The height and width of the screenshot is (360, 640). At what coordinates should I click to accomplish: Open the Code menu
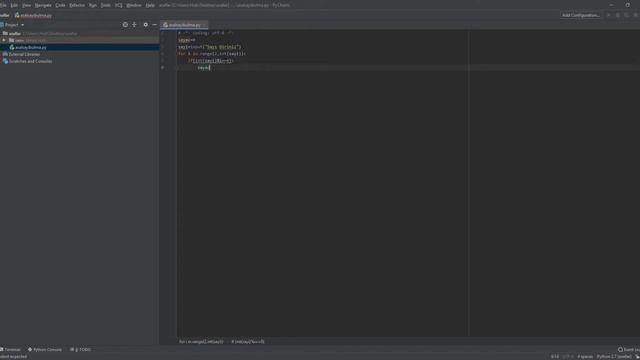pos(60,5)
